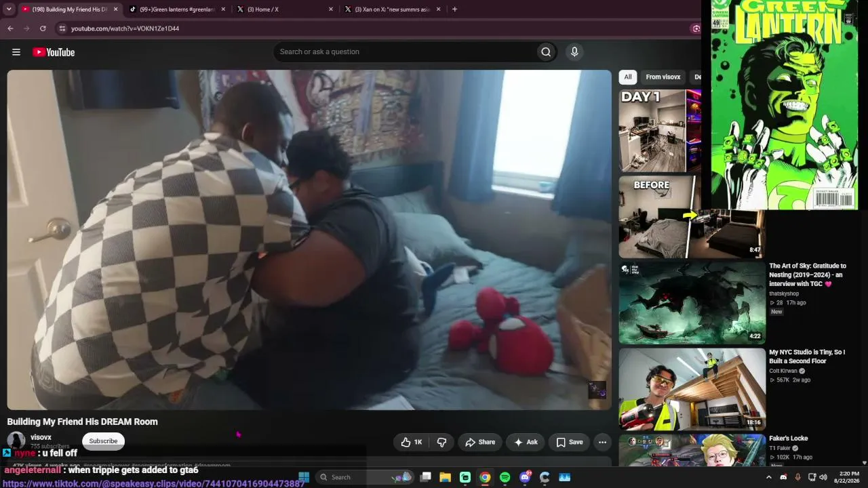This screenshot has height=488, width=868.
Task: Click the search magnifier button on YouTube
Action: 546,52
